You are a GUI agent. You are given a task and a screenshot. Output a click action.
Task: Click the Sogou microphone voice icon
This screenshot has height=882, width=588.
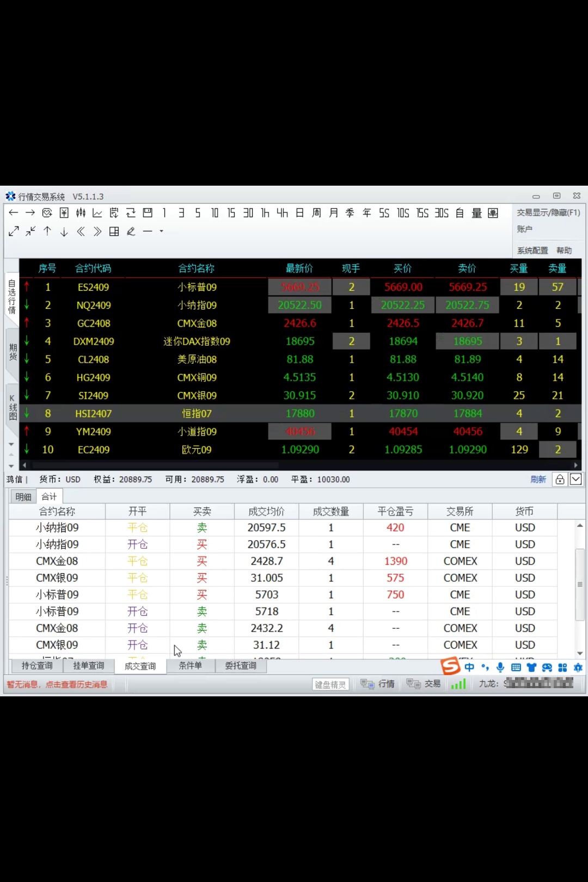pos(500,667)
